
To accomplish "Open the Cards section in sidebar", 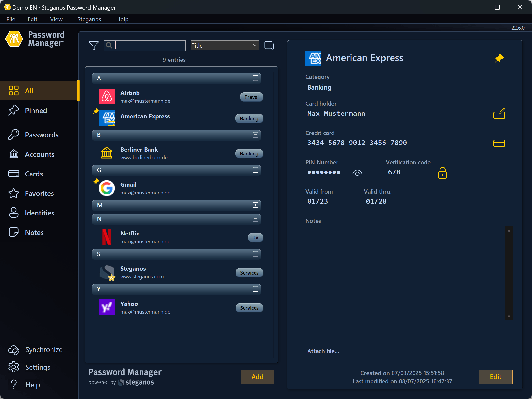I will [x=34, y=174].
